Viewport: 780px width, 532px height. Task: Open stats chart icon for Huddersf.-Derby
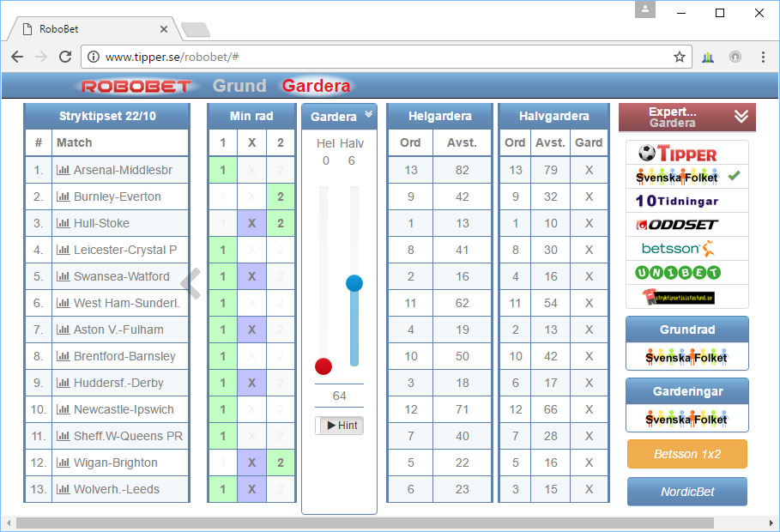[63, 384]
